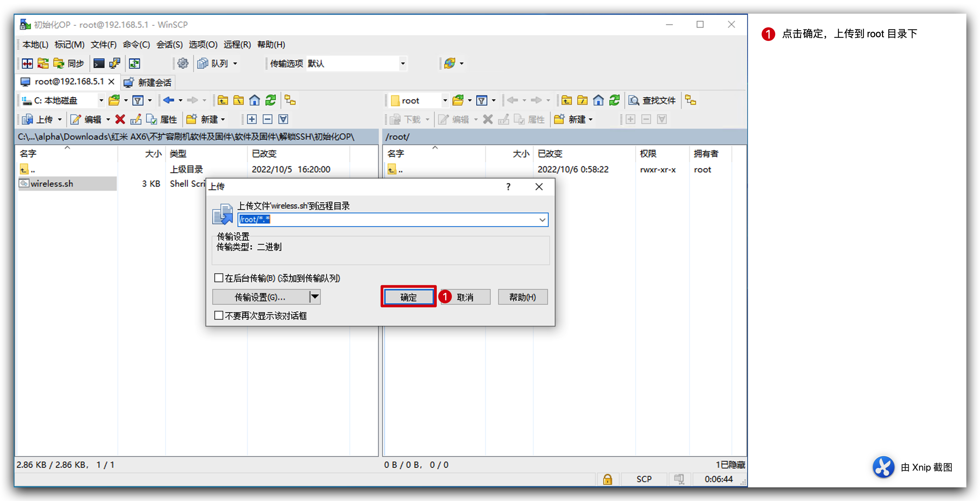This screenshot has height=501, width=980.
Task: Click the red delete X in local toolbar
Action: (120, 119)
